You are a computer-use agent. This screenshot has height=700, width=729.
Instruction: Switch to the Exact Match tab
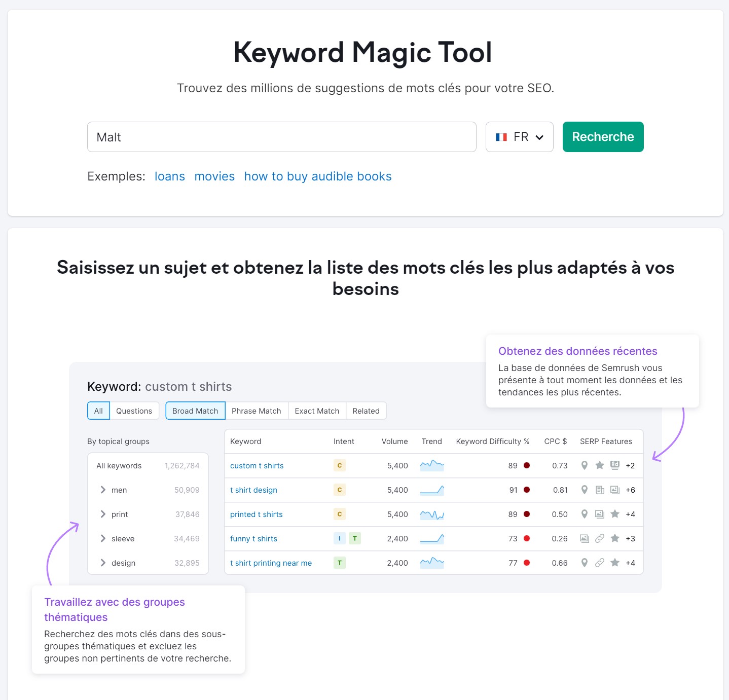pyautogui.click(x=317, y=411)
